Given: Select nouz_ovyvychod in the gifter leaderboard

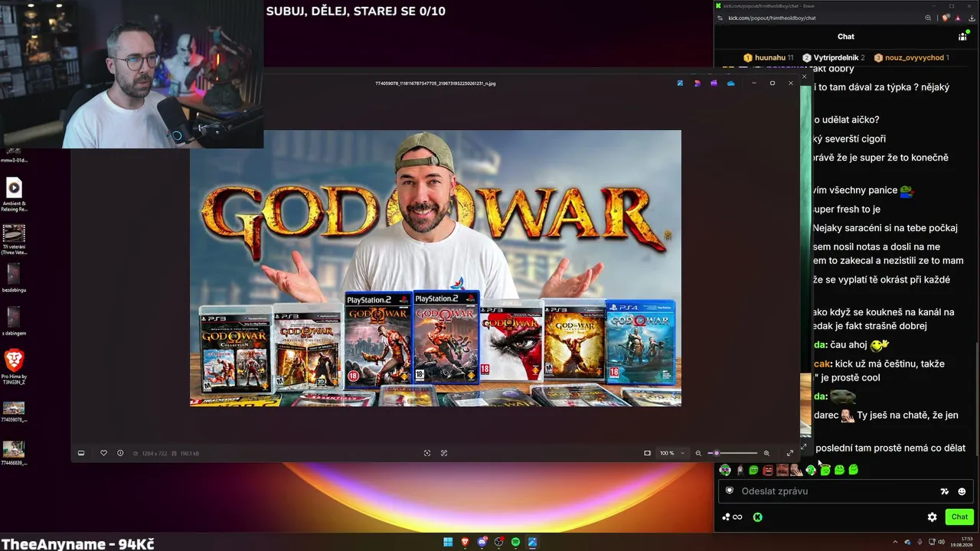Looking at the screenshot, I should tap(911, 57).
